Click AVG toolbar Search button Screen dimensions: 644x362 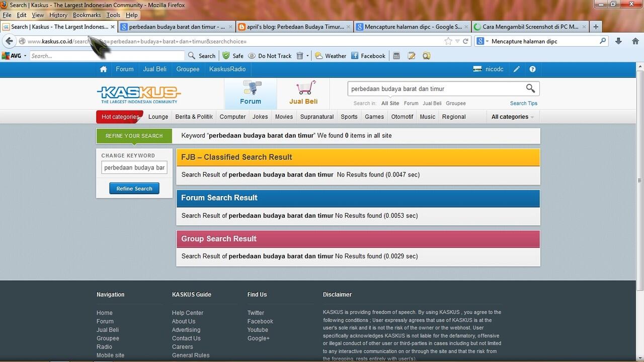(201, 56)
